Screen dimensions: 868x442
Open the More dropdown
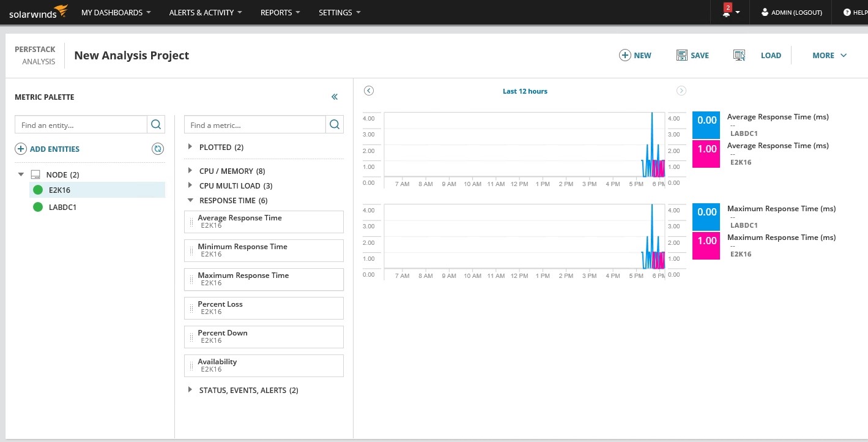pyautogui.click(x=829, y=55)
